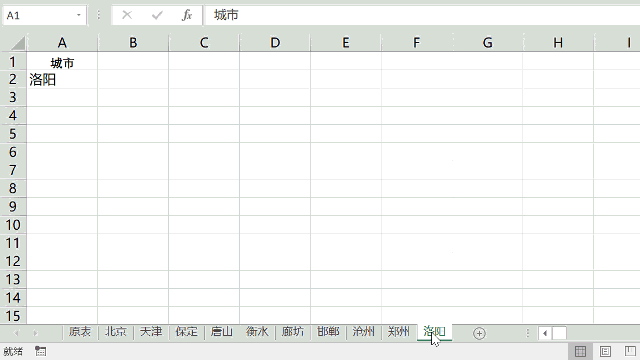Switch to Page Break Preview icon
This screenshot has height=360, width=640.
coord(630,351)
